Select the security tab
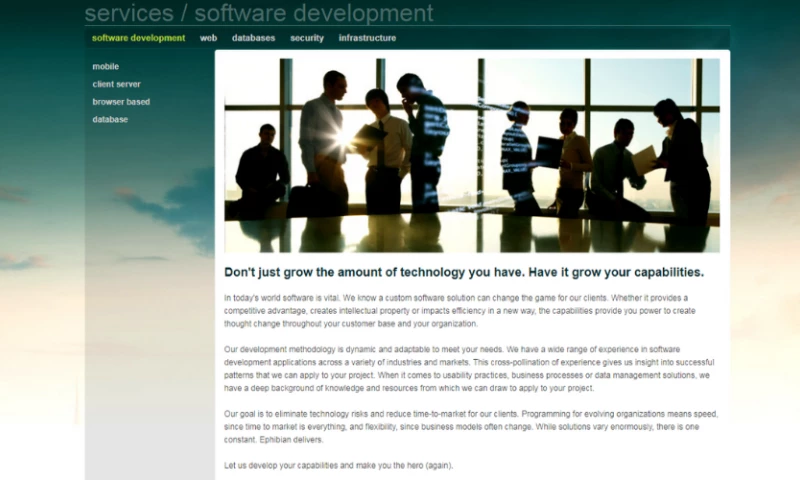 [307, 38]
